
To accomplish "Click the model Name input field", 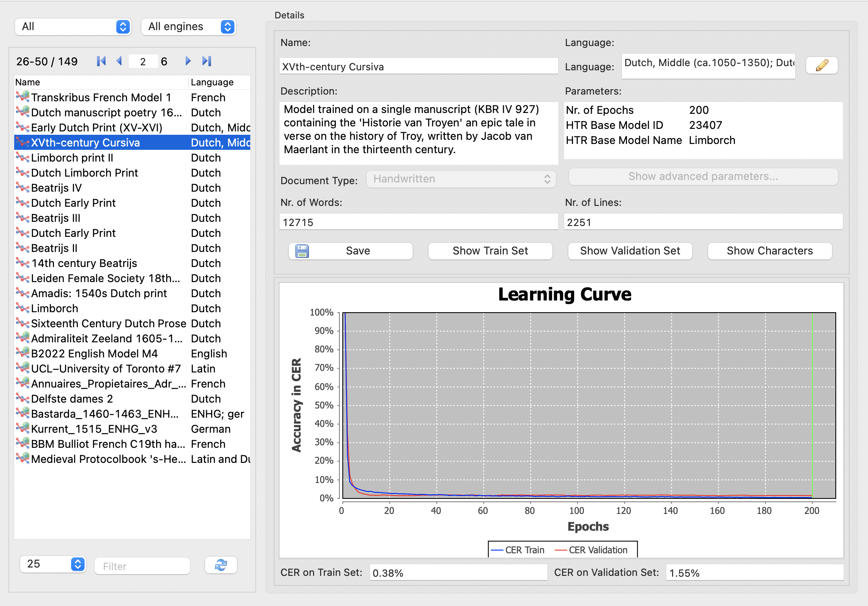I will coord(419,67).
